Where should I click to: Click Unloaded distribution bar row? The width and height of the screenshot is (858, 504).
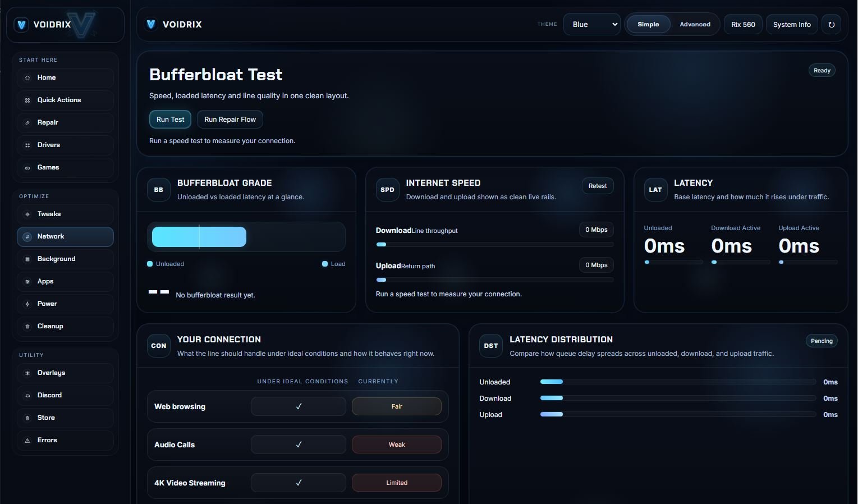coord(678,382)
